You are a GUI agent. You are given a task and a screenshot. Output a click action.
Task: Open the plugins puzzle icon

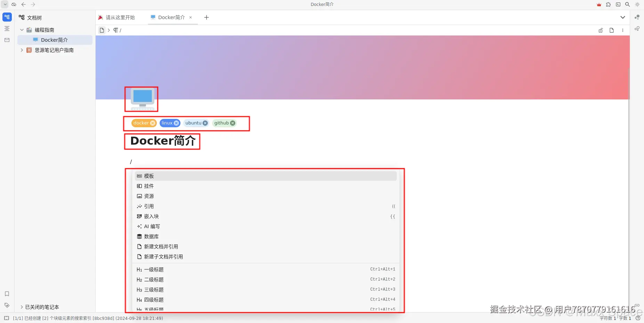coord(608,5)
